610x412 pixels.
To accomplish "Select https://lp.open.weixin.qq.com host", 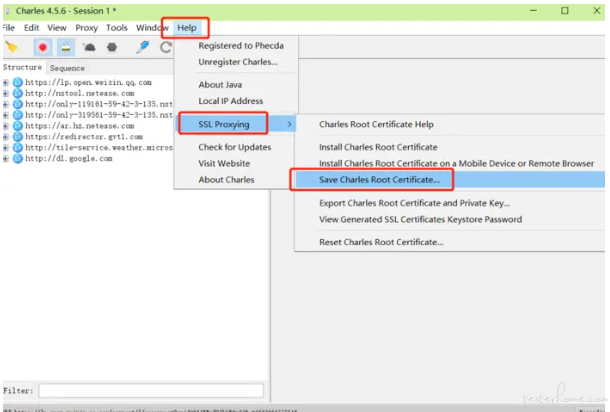I will [x=88, y=82].
